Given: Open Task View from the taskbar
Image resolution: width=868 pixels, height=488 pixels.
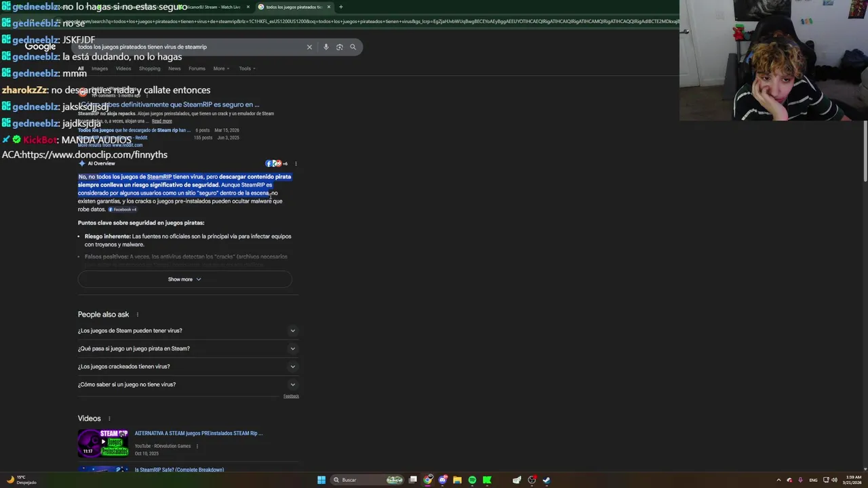Looking at the screenshot, I should pyautogui.click(x=412, y=480).
